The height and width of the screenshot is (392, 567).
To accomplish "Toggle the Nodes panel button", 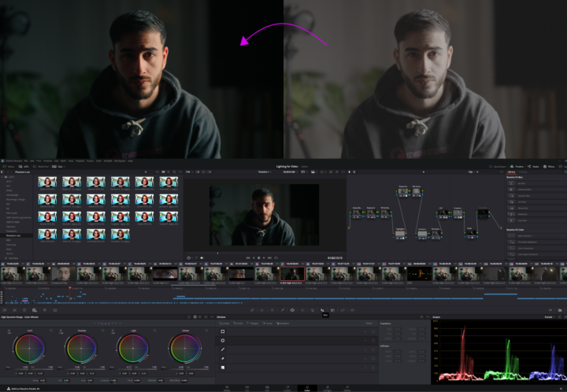I will click(533, 167).
